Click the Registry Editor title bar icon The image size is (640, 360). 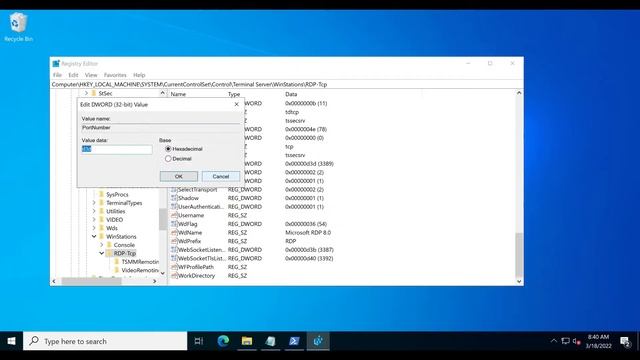click(x=56, y=64)
